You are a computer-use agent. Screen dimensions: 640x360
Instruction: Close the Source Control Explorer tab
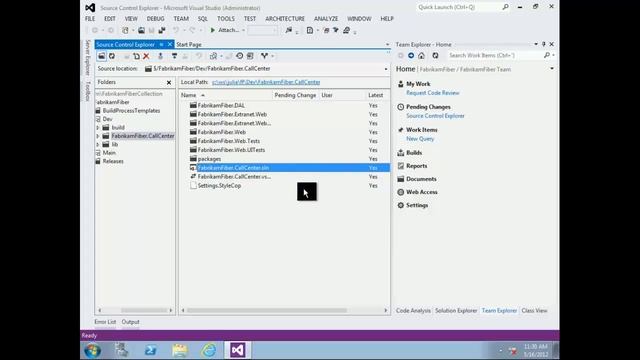pyautogui.click(x=170, y=44)
